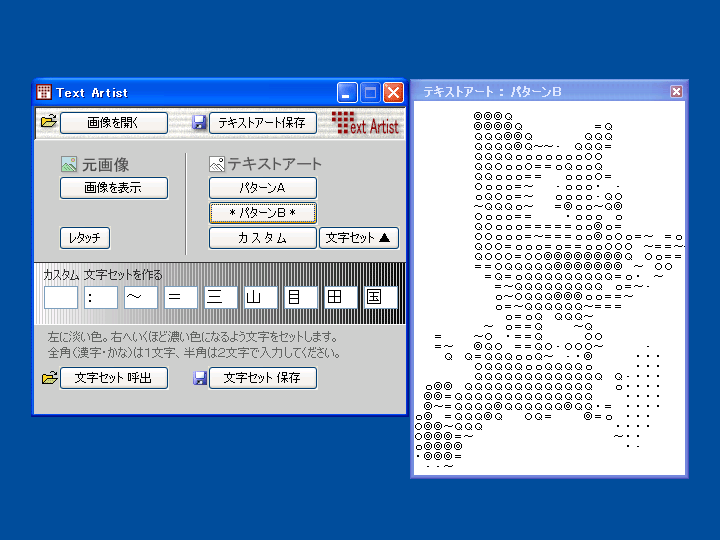720x540 pixels.
Task: Select パターンA text art style
Action: 262,188
